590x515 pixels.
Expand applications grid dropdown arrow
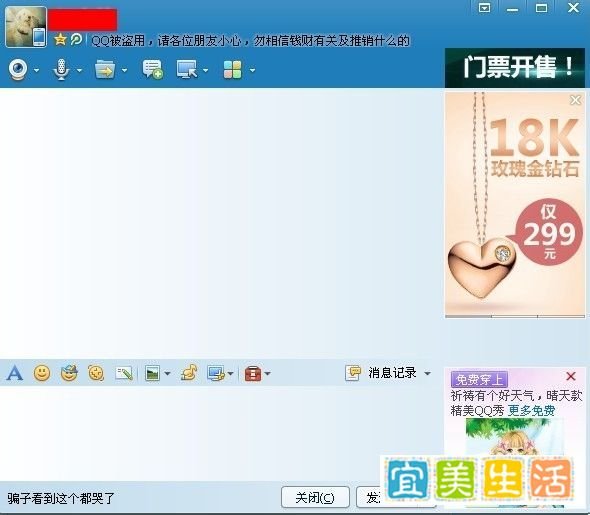coord(252,70)
